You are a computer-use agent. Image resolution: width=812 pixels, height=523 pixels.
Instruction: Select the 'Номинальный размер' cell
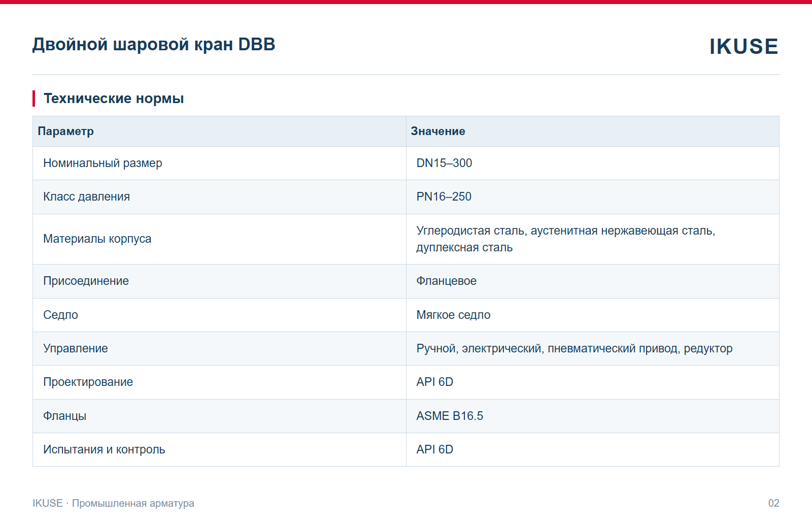pos(219,164)
